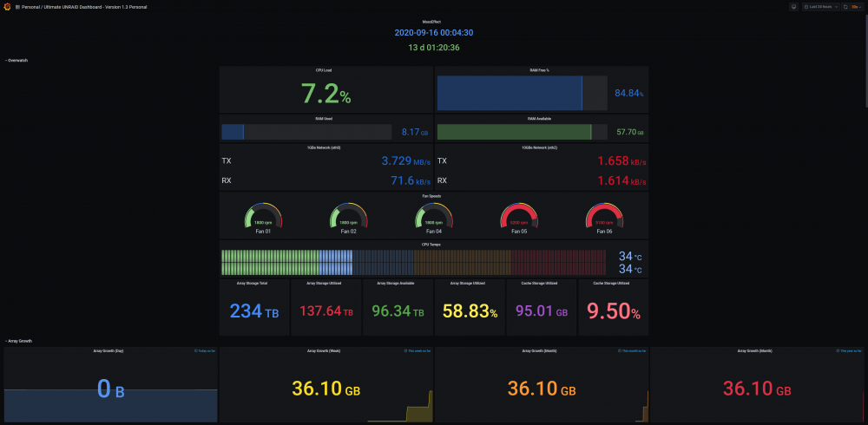The image size is (868, 425).
Task: Click the 9.50% cache utilized value
Action: tap(614, 311)
